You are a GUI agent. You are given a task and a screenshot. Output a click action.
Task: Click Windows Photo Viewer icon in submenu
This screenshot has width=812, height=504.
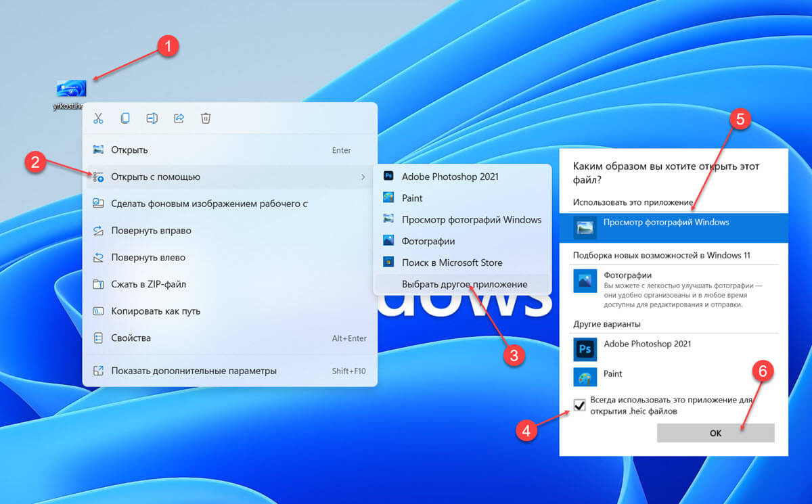(x=388, y=219)
